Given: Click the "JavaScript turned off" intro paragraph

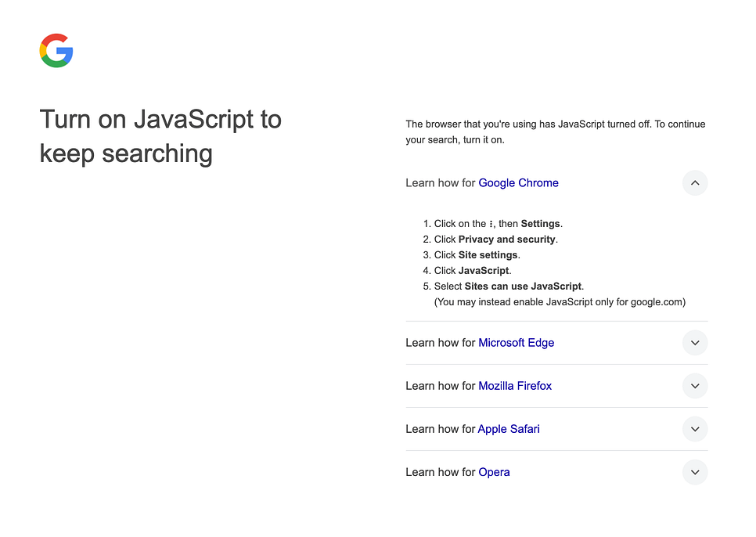Looking at the screenshot, I should (x=555, y=132).
